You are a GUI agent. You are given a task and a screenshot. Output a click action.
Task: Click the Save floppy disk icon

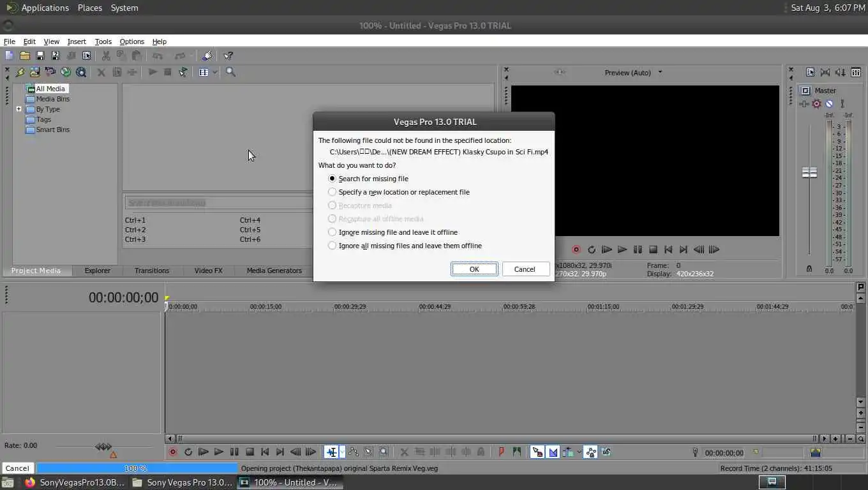click(x=40, y=56)
